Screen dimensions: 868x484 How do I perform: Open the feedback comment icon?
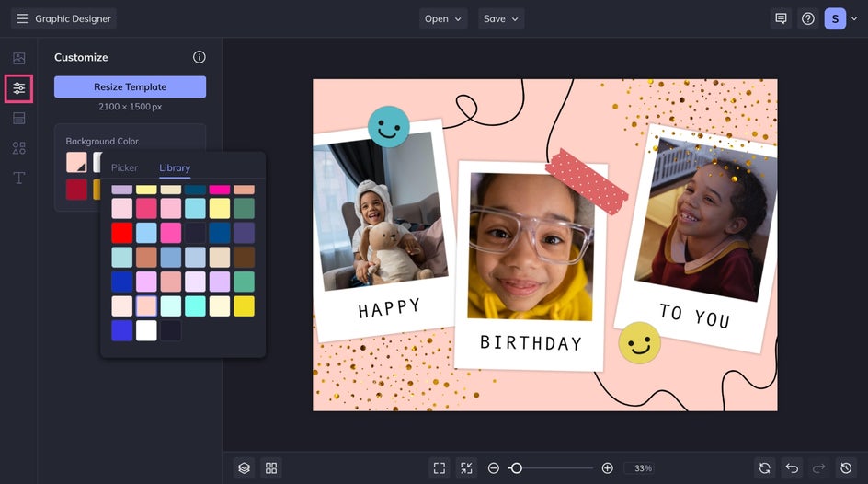pyautogui.click(x=781, y=18)
